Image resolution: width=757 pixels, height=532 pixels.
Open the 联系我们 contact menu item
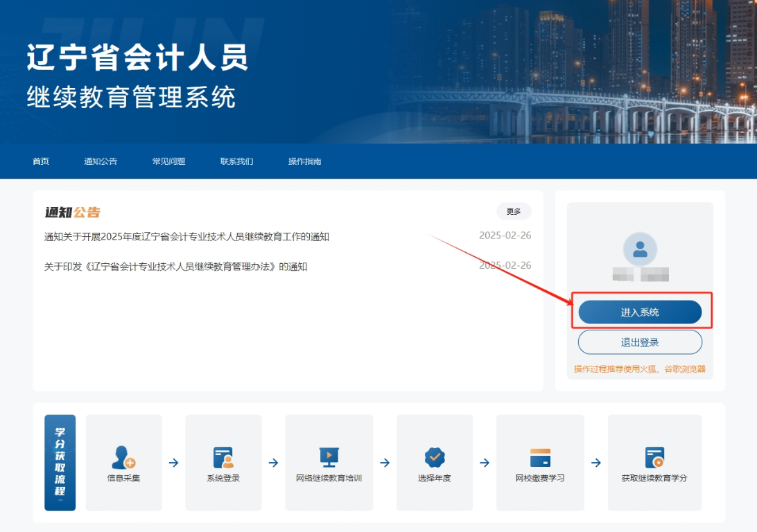click(x=236, y=161)
